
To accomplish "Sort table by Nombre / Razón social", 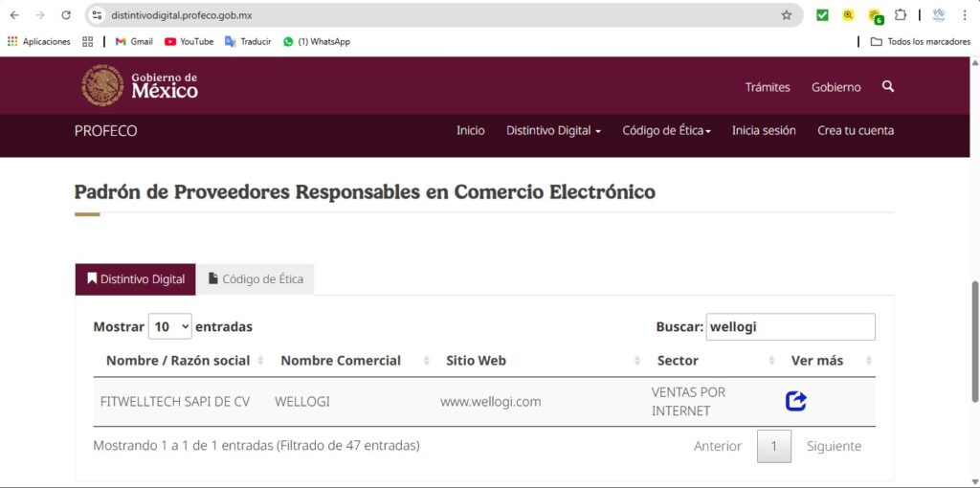I will coord(178,361).
